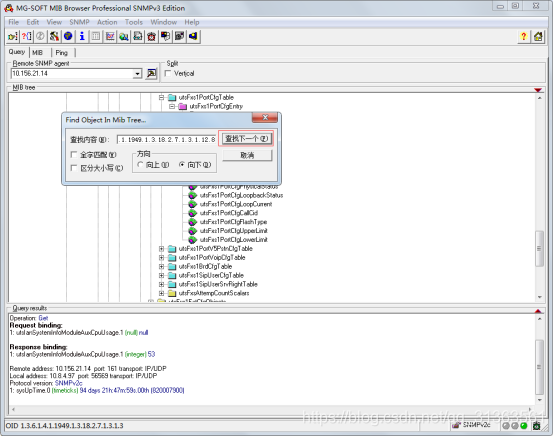Expand the utsFxs1SipUserCfgTable node
The image size is (554, 436).
coord(161,275)
